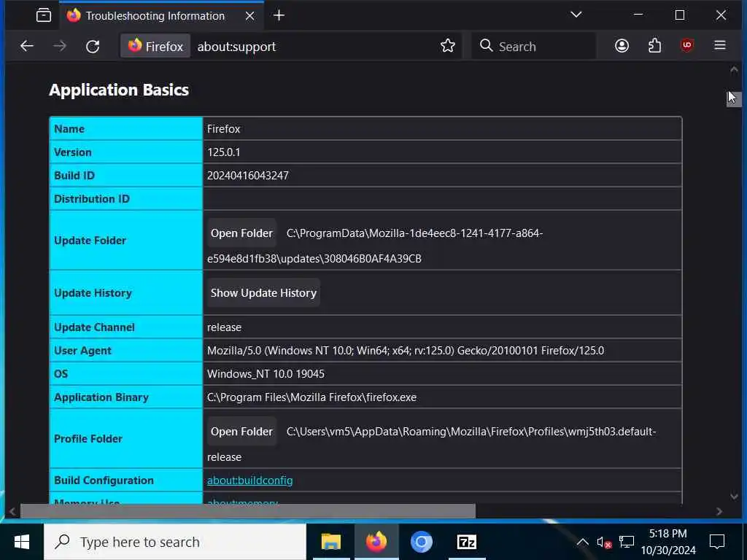The image size is (747, 560).
Task: Click Show Update History button
Action: 263,293
